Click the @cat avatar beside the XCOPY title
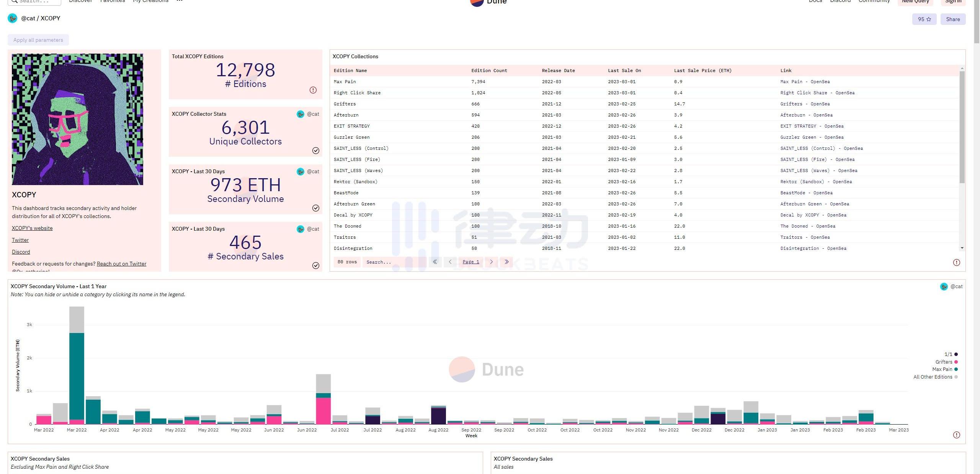Viewport: 980px width, 474px height. coord(13,18)
